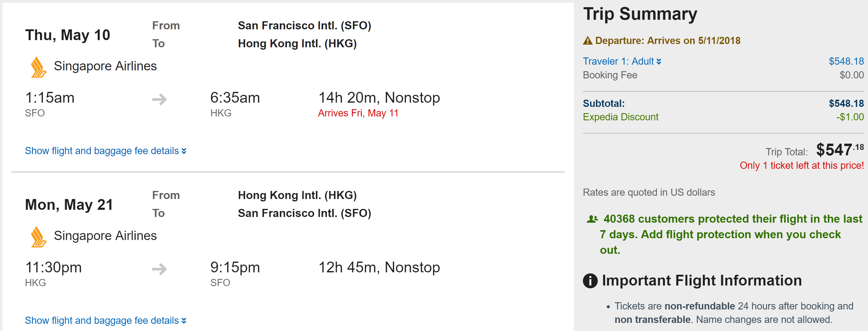Click the Thu, May 10 date heading
The height and width of the screenshot is (331, 868).
point(68,35)
